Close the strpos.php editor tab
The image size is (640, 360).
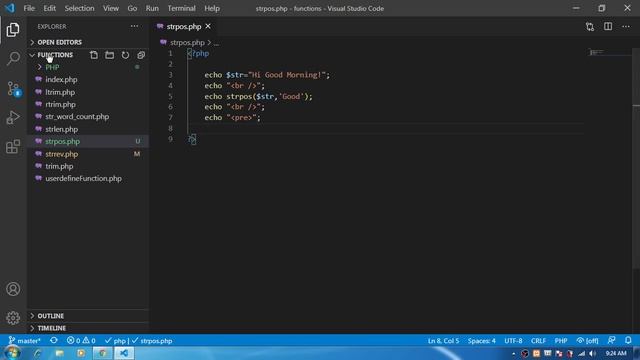tap(208, 26)
